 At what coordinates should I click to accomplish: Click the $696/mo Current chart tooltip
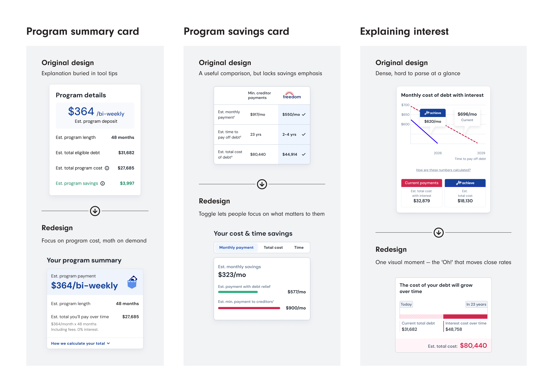point(467,117)
